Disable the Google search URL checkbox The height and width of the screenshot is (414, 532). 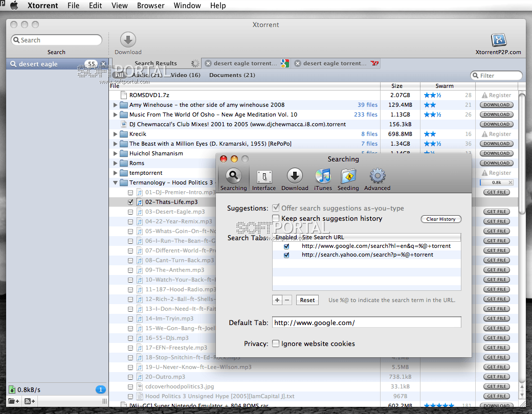(x=286, y=246)
